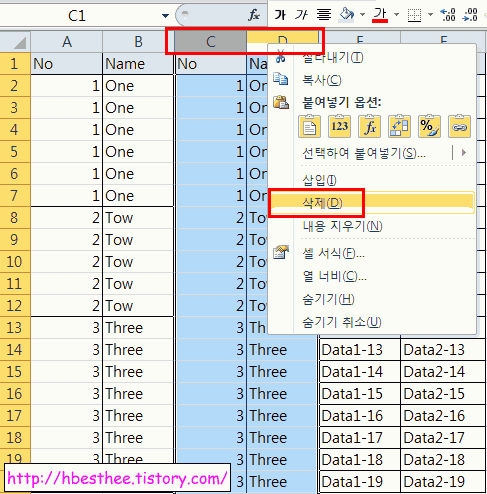Click the Paste Transpose icon
The width and height of the screenshot is (487, 494).
pos(399,126)
